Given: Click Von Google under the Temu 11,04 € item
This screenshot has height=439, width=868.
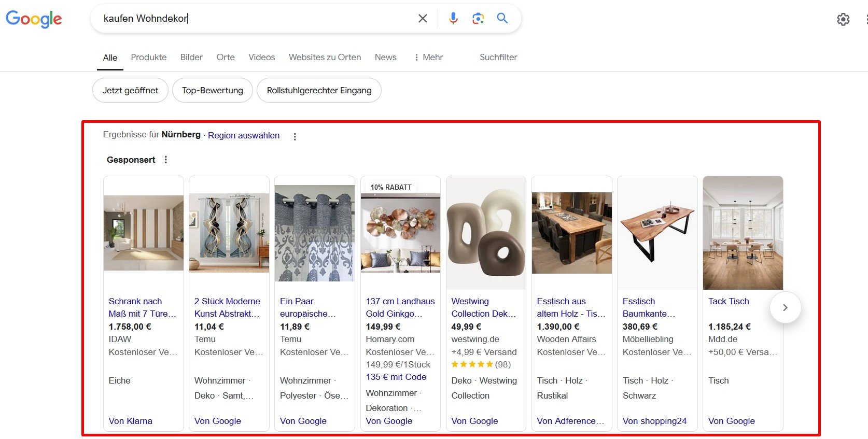Looking at the screenshot, I should click(218, 421).
